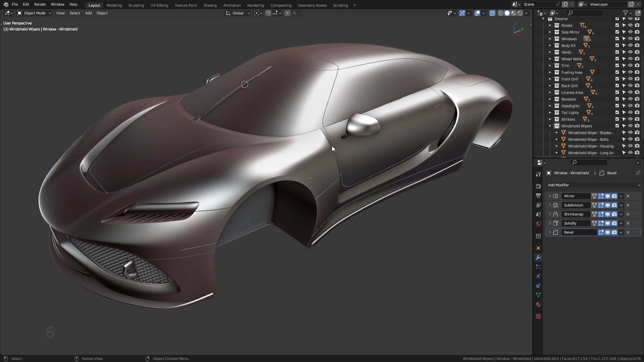Viewport: 644px width, 362px height.
Task: Switch to Rendered viewport shading
Action: (x=520, y=13)
